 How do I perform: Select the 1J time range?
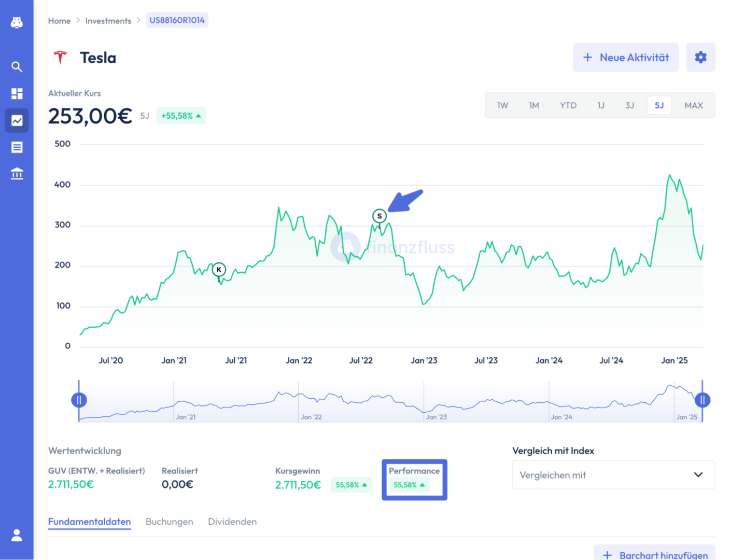601,105
